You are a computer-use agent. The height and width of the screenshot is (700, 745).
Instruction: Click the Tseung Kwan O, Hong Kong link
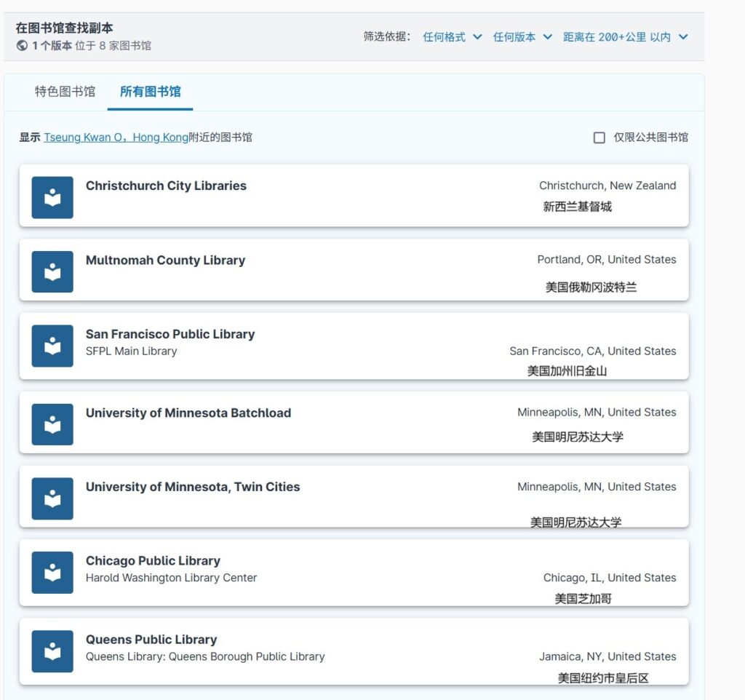(x=116, y=138)
